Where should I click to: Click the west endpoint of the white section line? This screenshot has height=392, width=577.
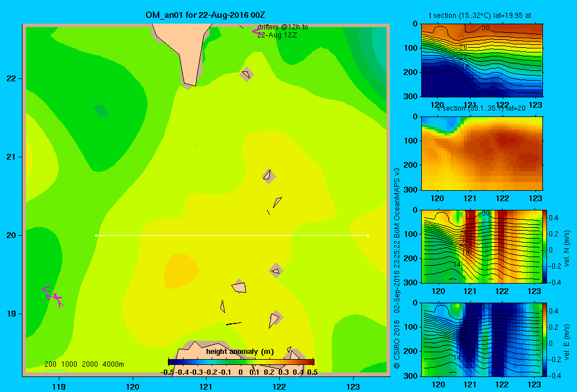point(96,235)
